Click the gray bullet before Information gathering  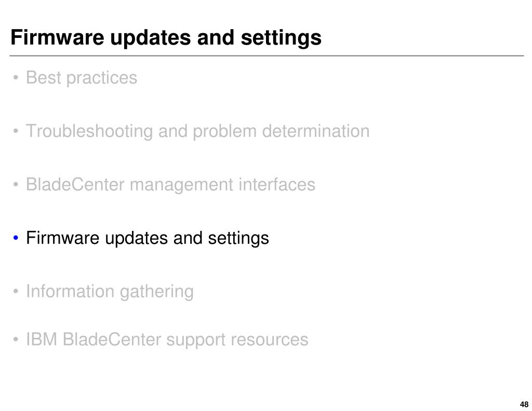pos(16,292)
